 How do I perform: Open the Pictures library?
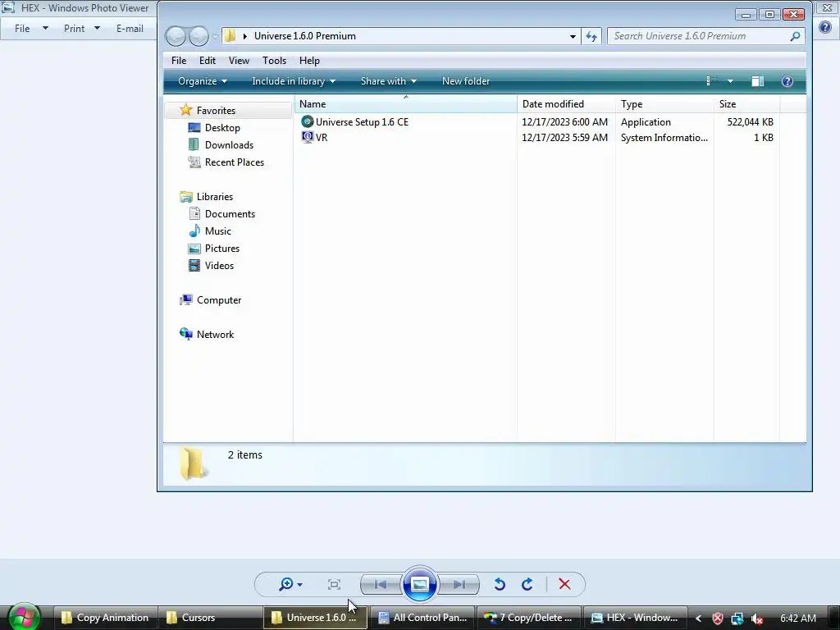coord(221,248)
